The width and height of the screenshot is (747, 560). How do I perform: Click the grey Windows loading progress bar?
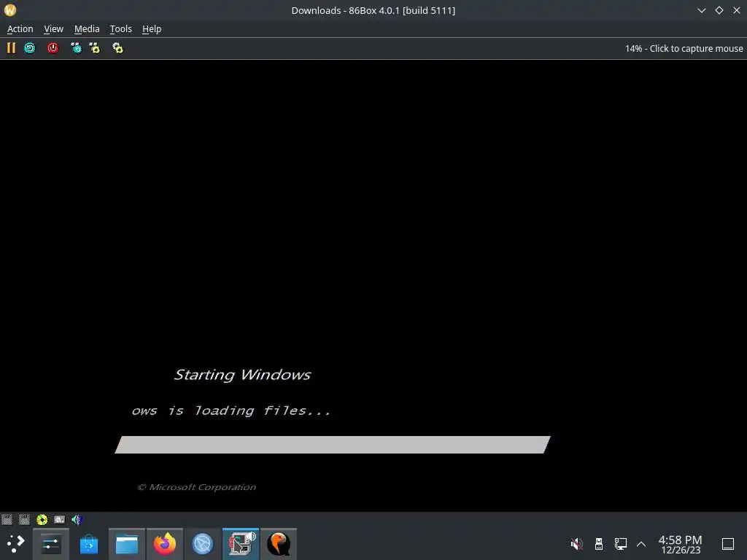click(333, 445)
